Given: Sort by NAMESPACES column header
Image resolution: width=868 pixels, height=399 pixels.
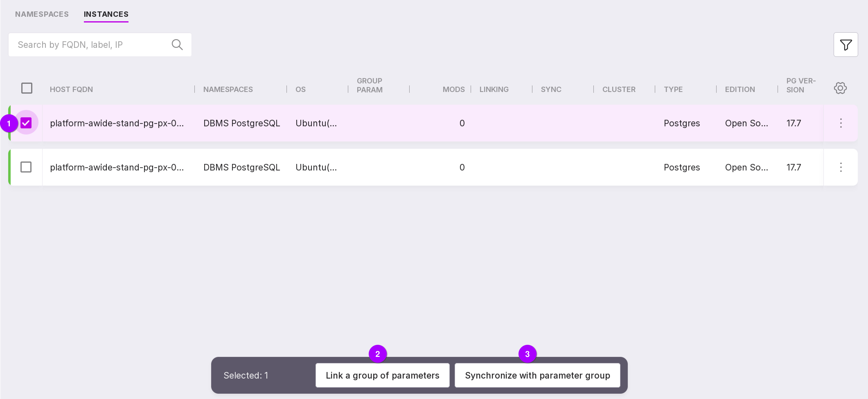Looking at the screenshot, I should [228, 90].
